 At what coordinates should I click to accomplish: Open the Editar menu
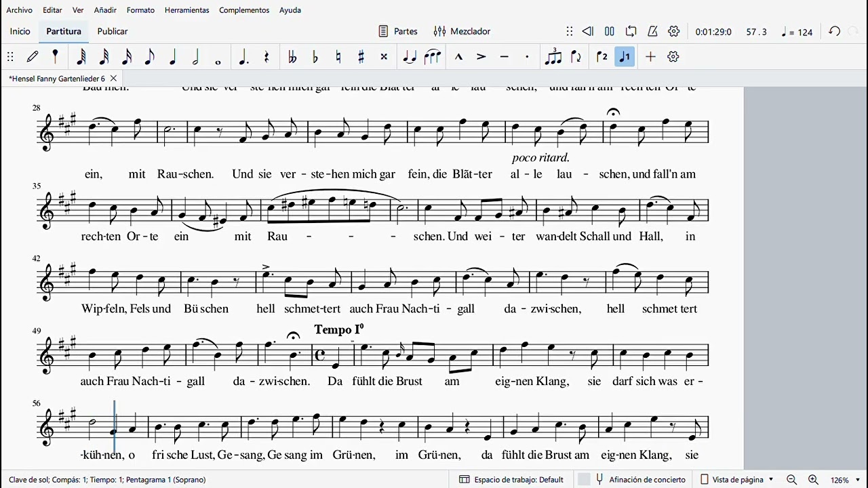pyautogui.click(x=52, y=10)
